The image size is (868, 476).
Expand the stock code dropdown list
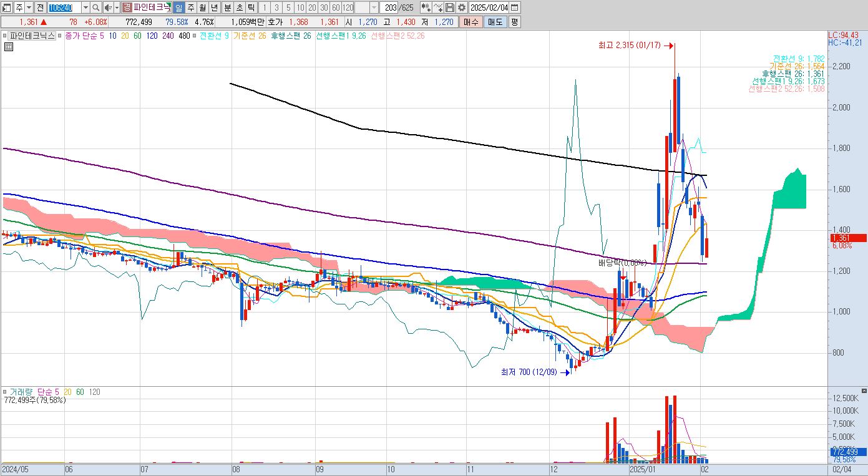pyautogui.click(x=85, y=7)
